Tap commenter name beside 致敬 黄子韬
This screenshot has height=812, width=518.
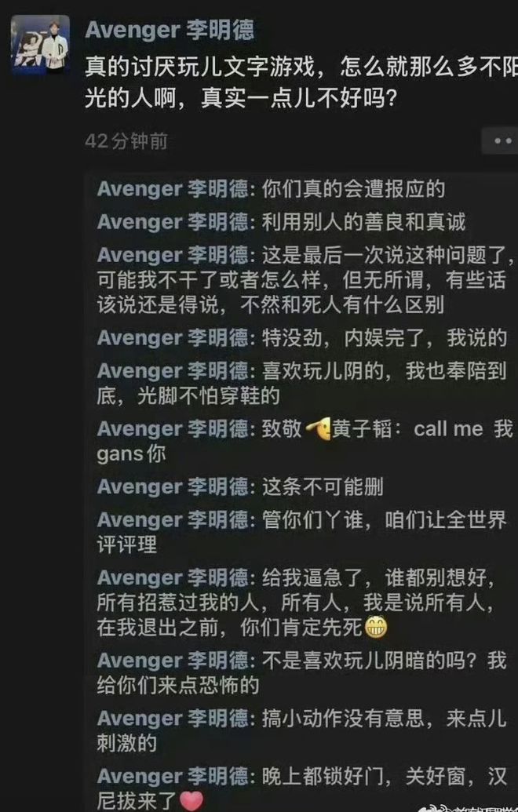pos(173,429)
